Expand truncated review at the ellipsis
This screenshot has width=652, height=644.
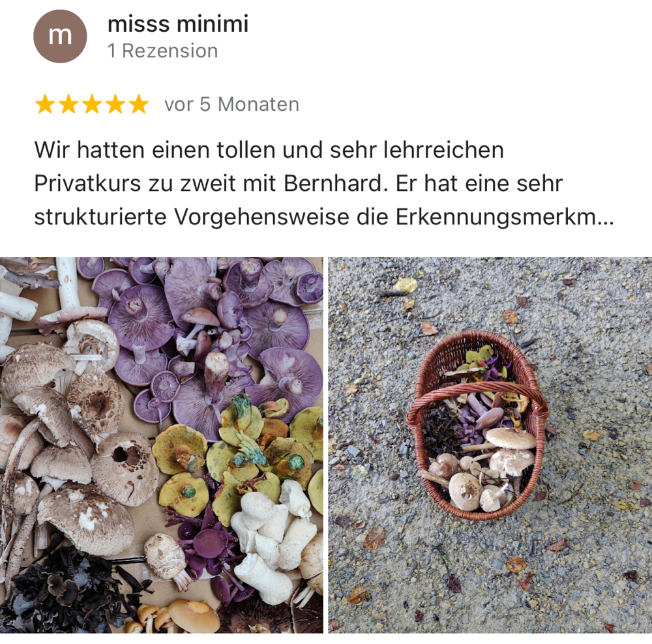[606, 217]
